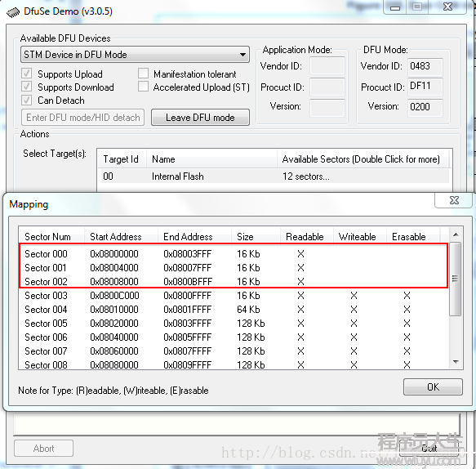Click the minimize icon of DfuSe Demo window

[x=394, y=7]
